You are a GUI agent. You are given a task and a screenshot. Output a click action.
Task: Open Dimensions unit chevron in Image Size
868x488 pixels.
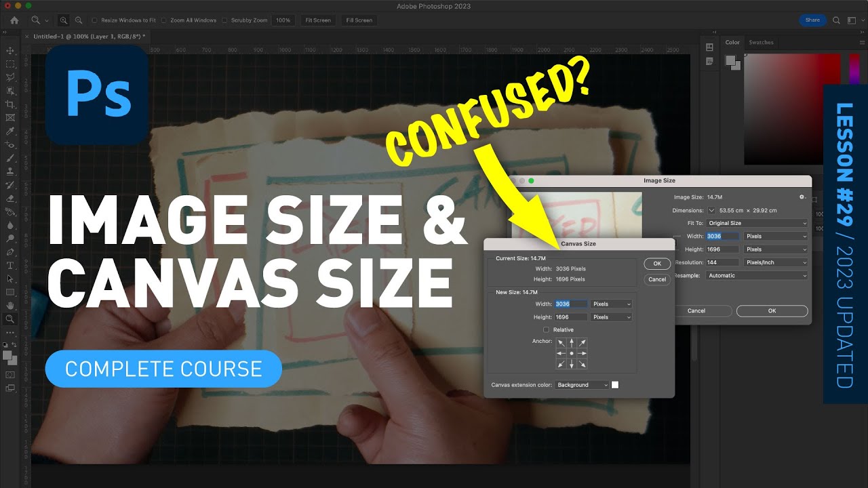coord(711,210)
